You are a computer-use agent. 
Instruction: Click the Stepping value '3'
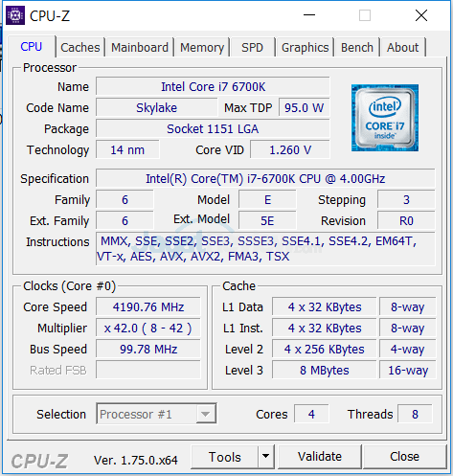pyautogui.click(x=406, y=199)
